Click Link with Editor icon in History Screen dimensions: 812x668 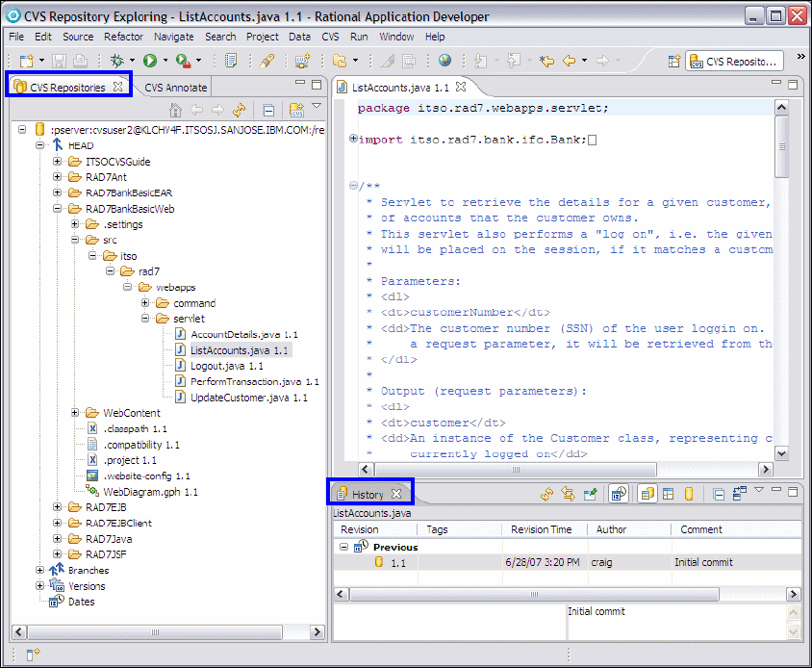[569, 494]
